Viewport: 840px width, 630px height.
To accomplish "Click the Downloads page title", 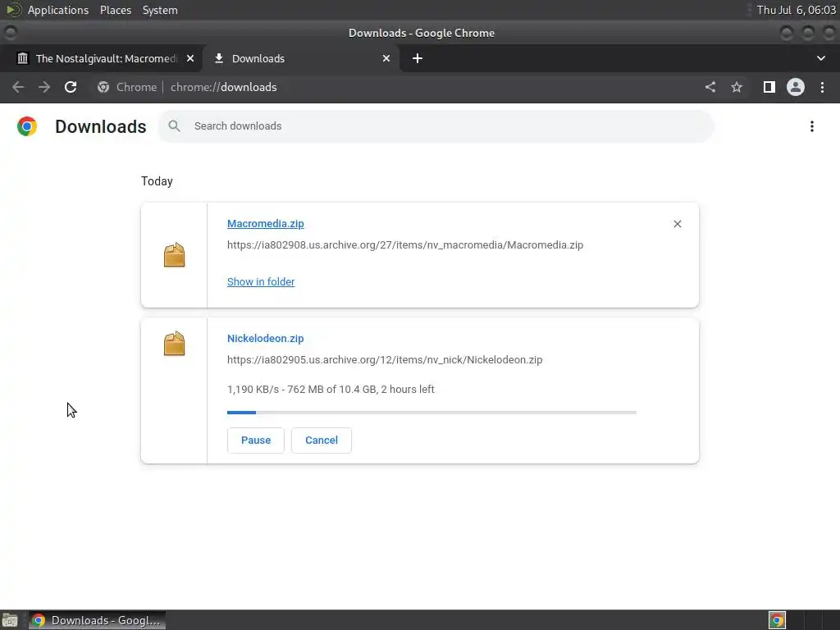I will (x=101, y=126).
